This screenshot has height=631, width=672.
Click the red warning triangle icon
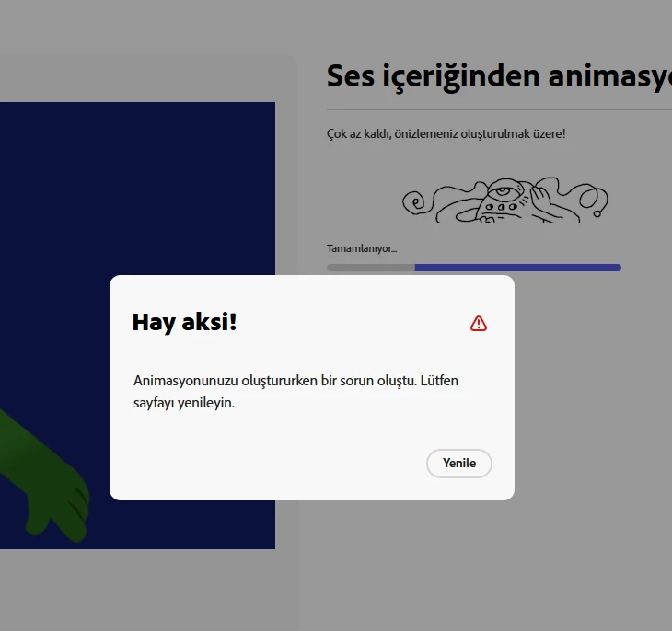(479, 324)
